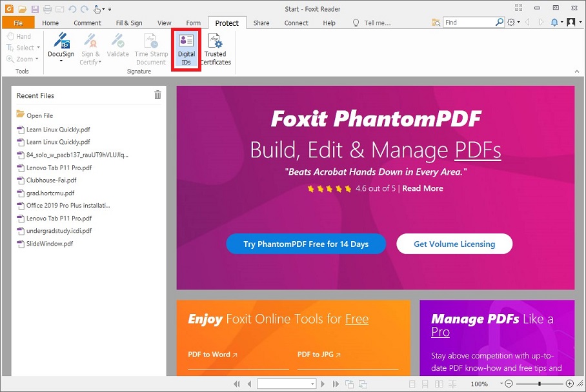Open recent file undergradstudy.icdi.pdf

click(x=55, y=231)
